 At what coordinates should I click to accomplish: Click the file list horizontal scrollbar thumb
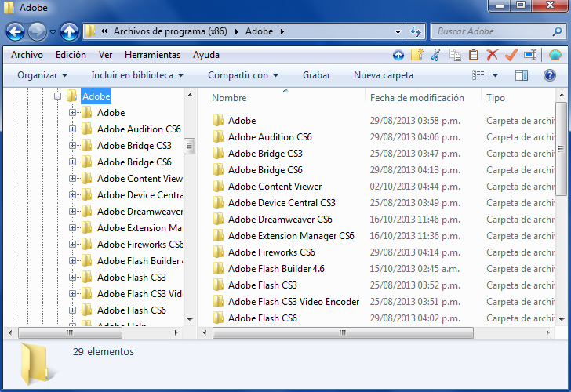coord(343,332)
